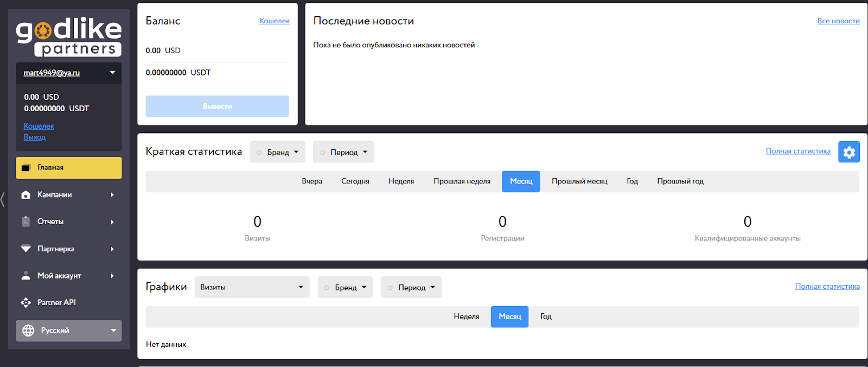Screen dimensions: 868x367
Task: Click the Главная wallet icon in sidebar
Action: 25,168
